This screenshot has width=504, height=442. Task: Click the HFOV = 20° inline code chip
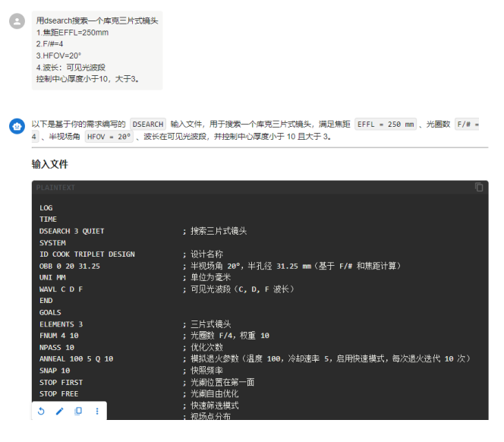(109, 137)
